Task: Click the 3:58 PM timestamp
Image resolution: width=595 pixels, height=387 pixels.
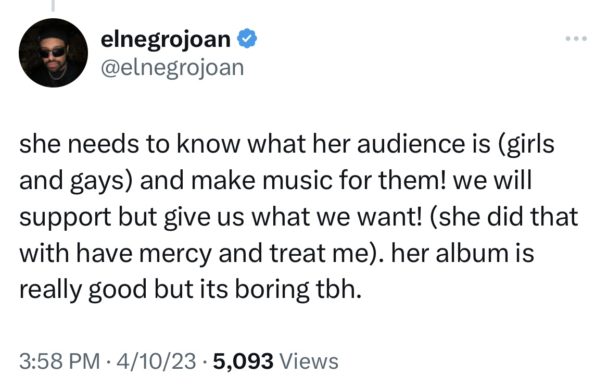Action: click(60, 361)
